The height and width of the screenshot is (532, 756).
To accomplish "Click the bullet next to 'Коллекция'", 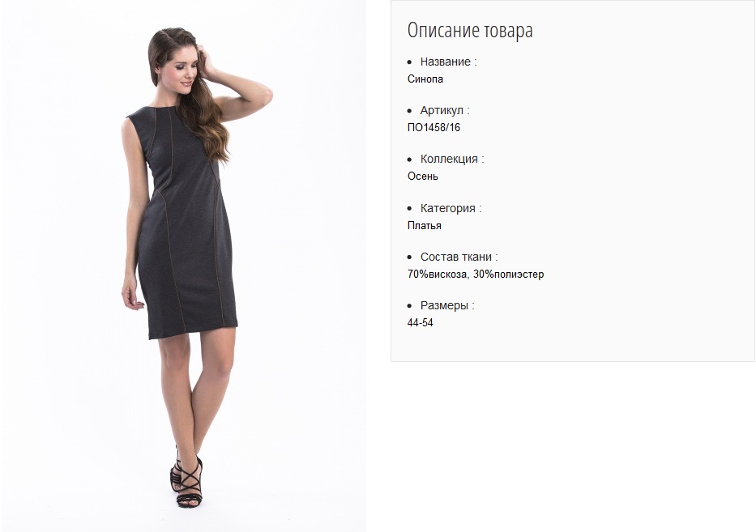I will [409, 160].
